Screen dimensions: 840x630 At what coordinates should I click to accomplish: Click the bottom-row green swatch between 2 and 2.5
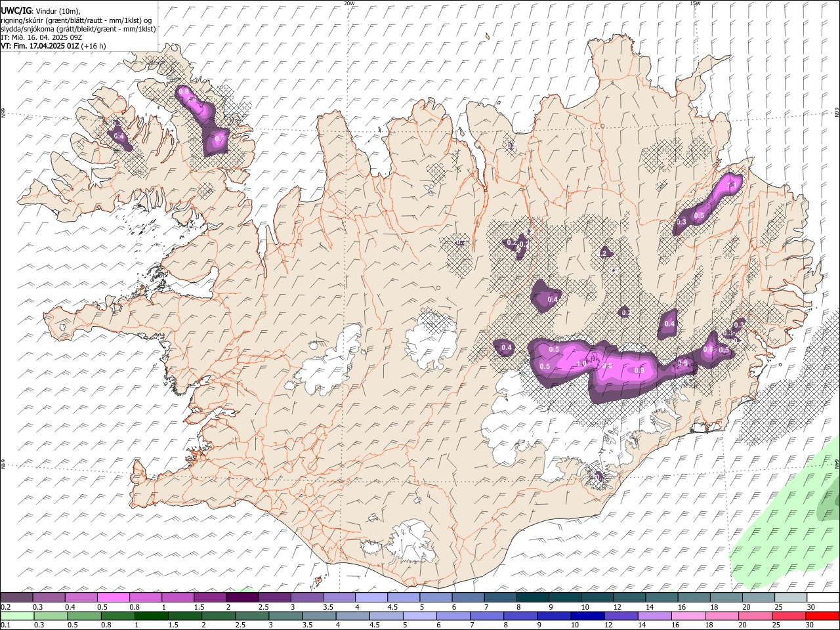click(x=218, y=616)
